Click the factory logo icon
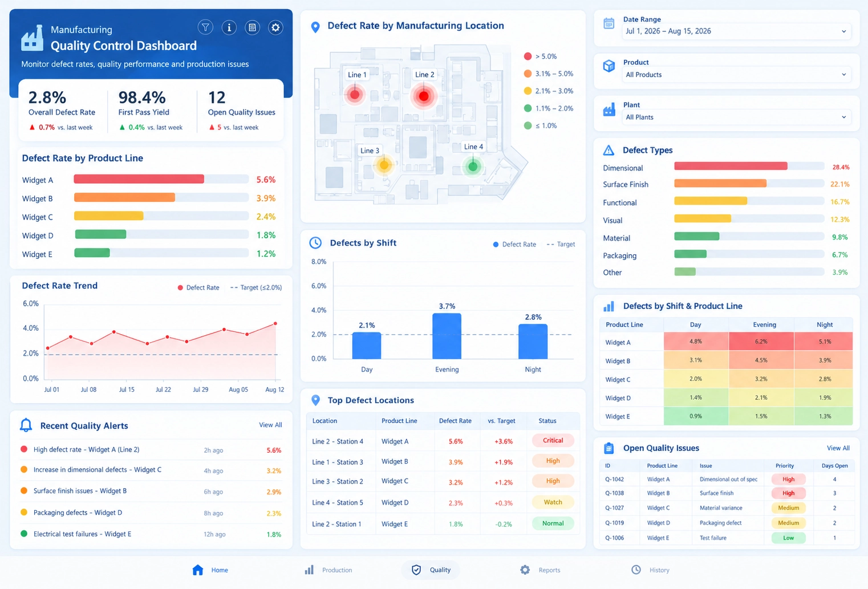This screenshot has height=589, width=868. (x=33, y=38)
